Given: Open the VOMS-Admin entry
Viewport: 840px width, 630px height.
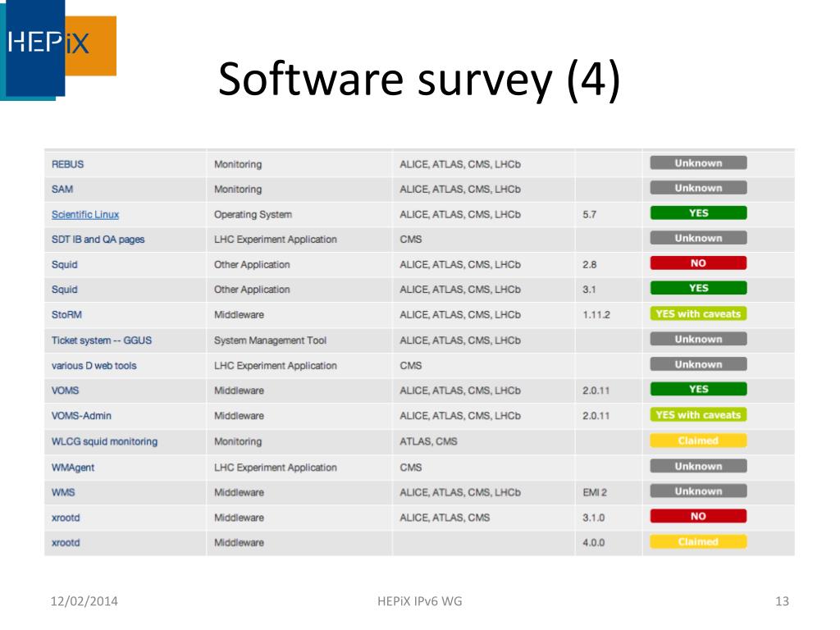Looking at the screenshot, I should [81, 416].
